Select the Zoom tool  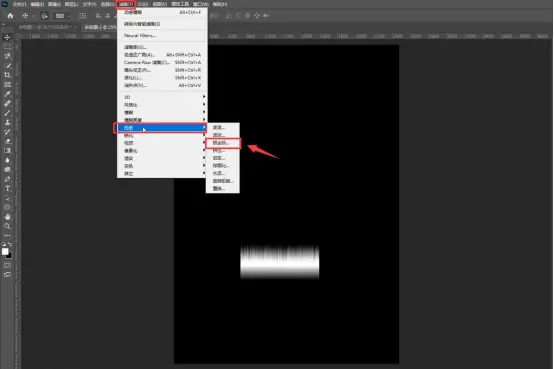[x=7, y=226]
